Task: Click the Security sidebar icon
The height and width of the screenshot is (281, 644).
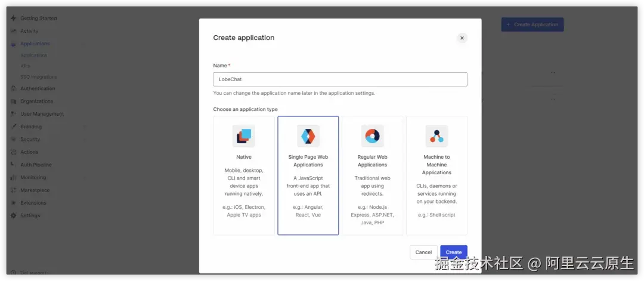Action: pyautogui.click(x=14, y=139)
